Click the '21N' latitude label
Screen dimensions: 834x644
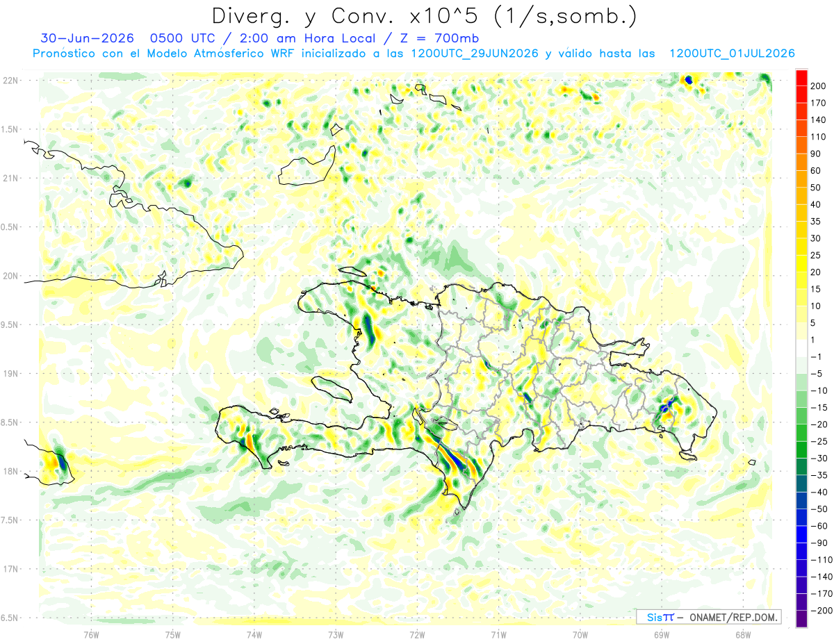10,178
